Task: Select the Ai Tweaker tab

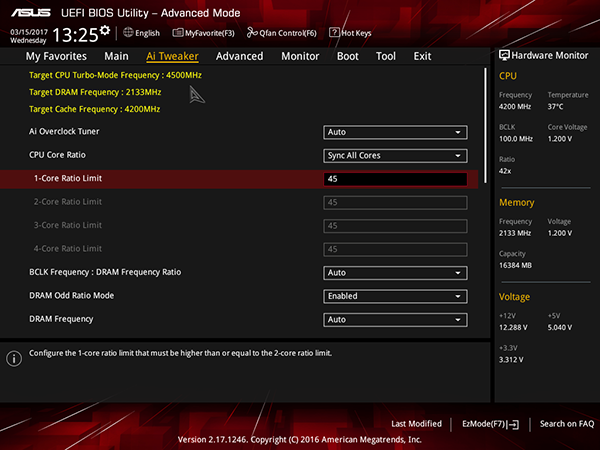Action: (x=172, y=56)
